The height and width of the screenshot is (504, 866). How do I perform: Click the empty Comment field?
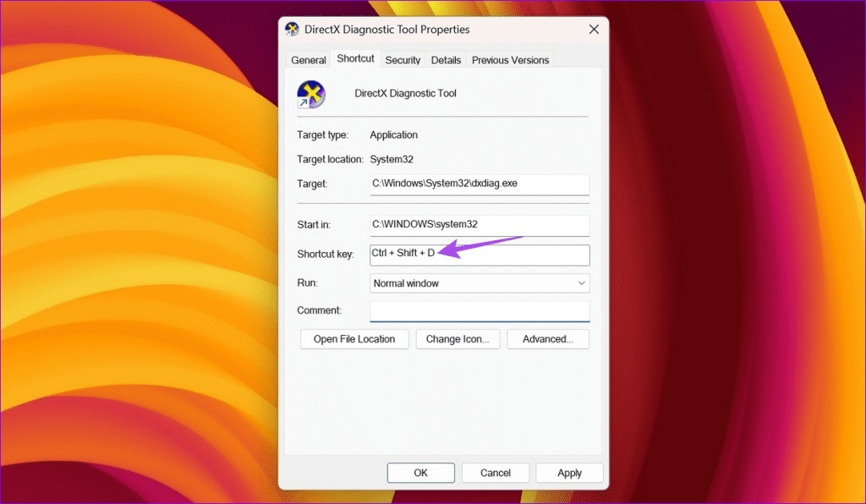click(x=479, y=310)
